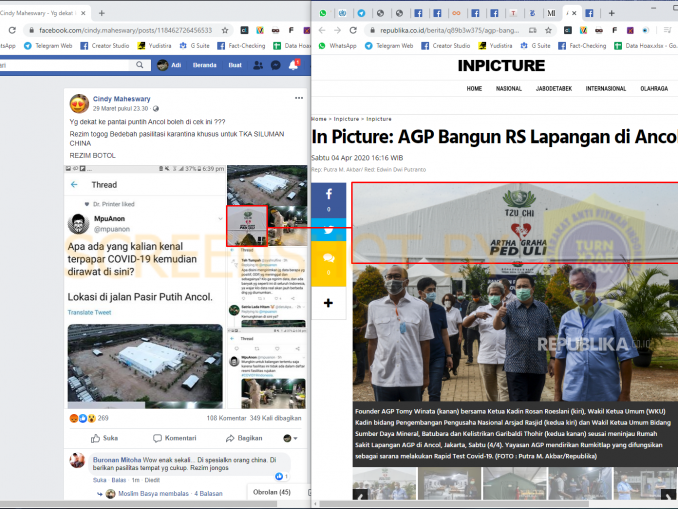
Task: Switch to the MI tab in Republika window
Action: coord(551,13)
